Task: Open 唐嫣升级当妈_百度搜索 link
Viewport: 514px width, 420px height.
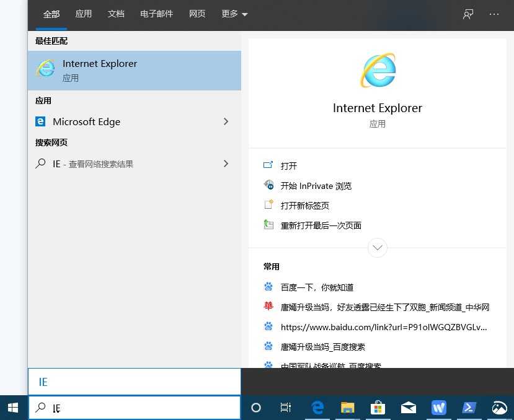Action: (x=322, y=347)
